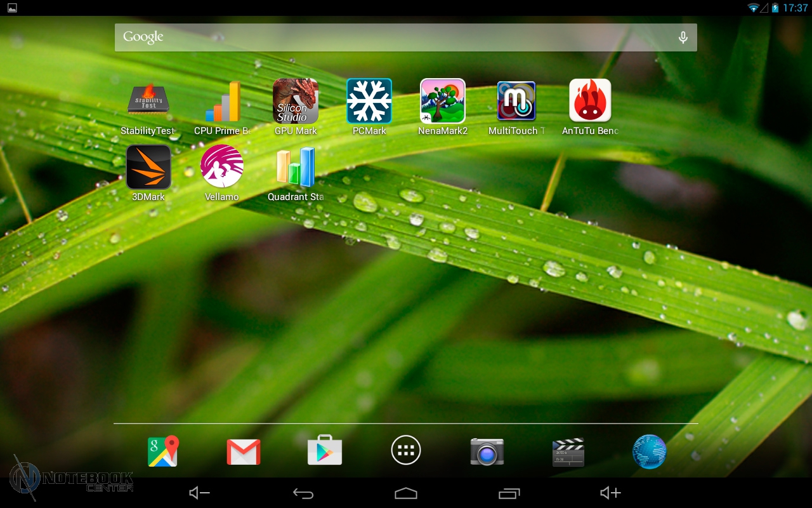812x508 pixels.
Task: Launch the 3DMark app
Action: pos(148,168)
